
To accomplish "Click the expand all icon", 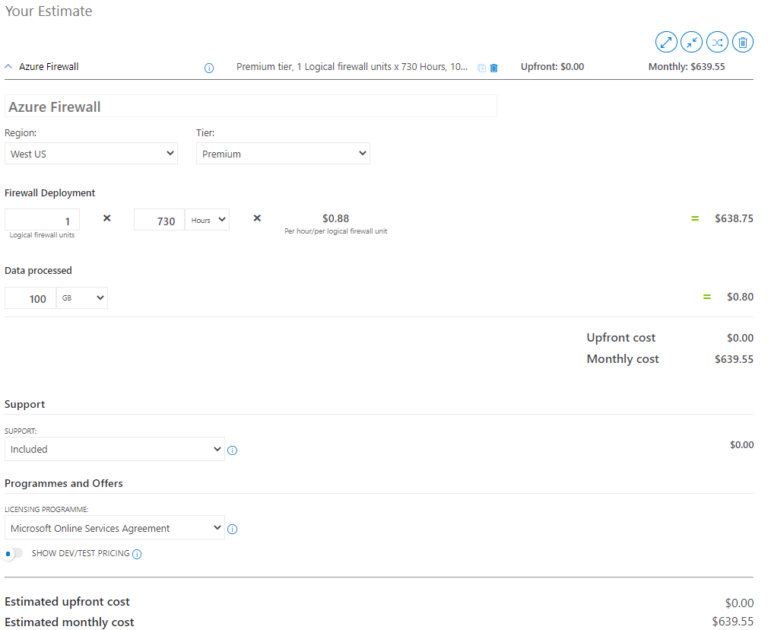I will [666, 42].
